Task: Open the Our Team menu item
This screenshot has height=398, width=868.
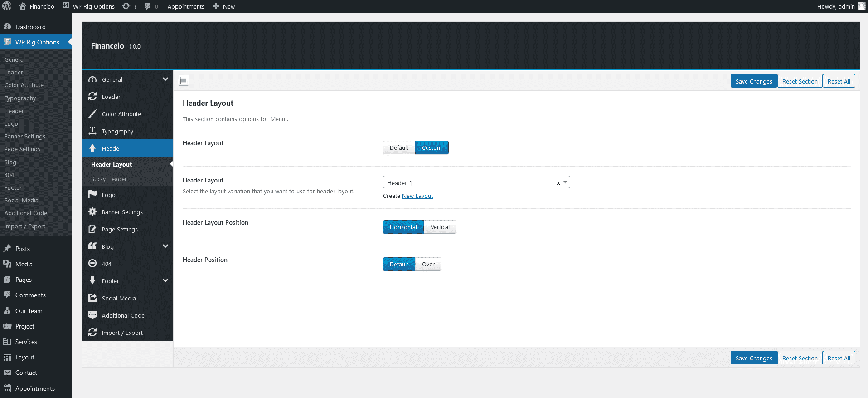Action: pos(29,311)
